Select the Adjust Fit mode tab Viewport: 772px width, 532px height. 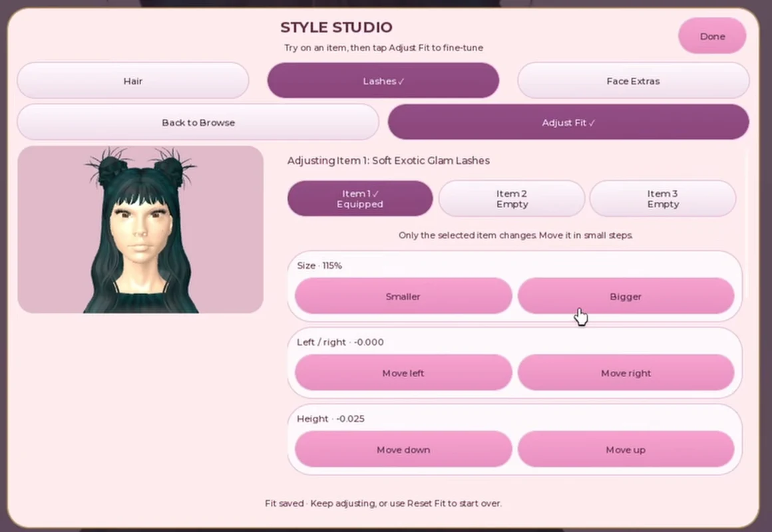click(x=568, y=122)
